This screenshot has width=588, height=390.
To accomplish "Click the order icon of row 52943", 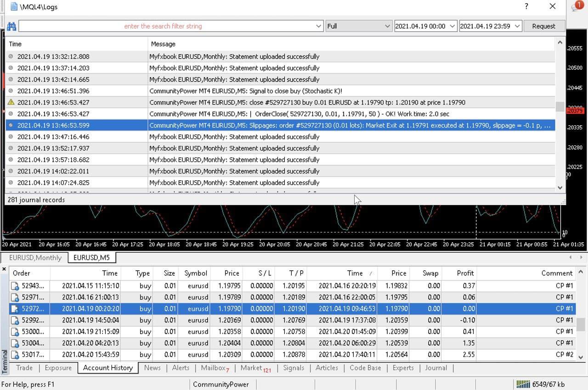I will click(15, 286).
